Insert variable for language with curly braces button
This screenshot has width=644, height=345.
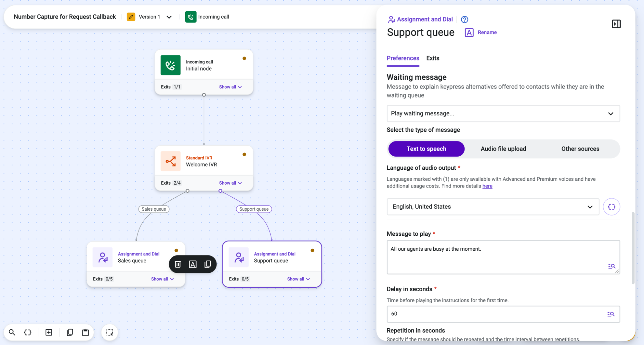611,207
